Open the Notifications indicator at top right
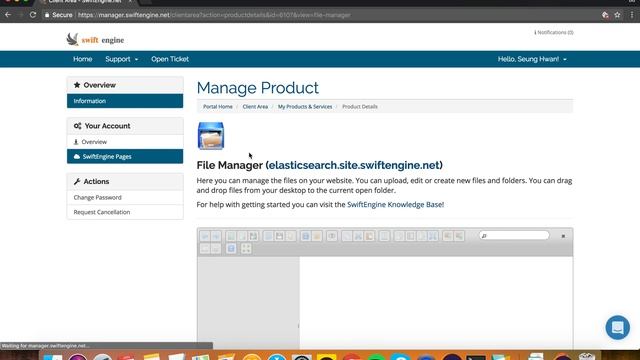 [554, 32]
